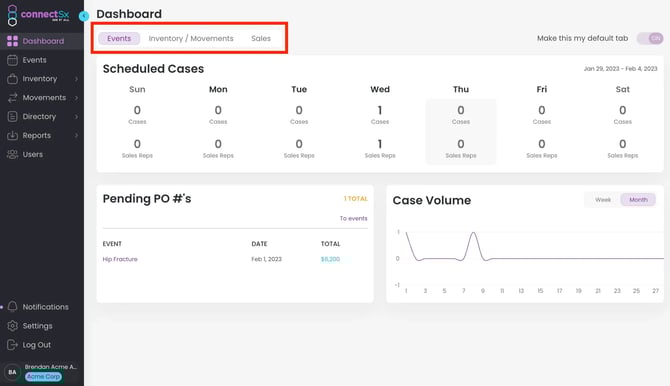Click the BA user avatar
This screenshot has height=386, width=670.
12,372
